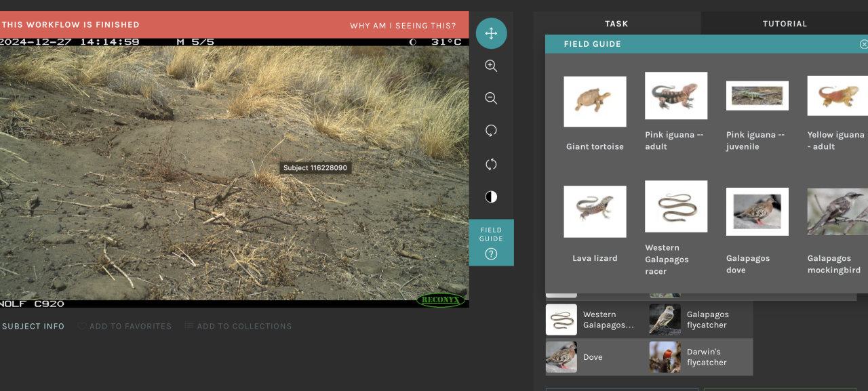Screen dimensions: 868x391
Task: Open Galapagos dove field guide entry
Action: tap(757, 231)
